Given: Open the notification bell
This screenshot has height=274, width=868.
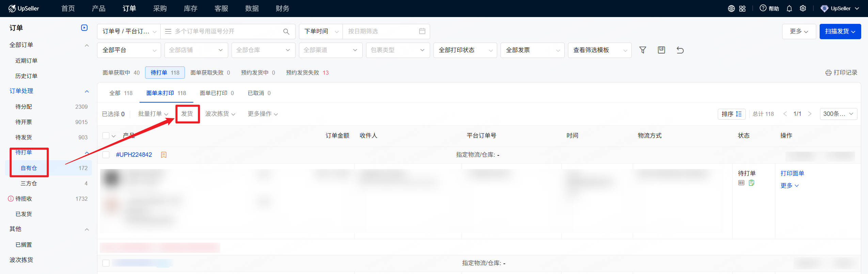Looking at the screenshot, I should pos(789,9).
